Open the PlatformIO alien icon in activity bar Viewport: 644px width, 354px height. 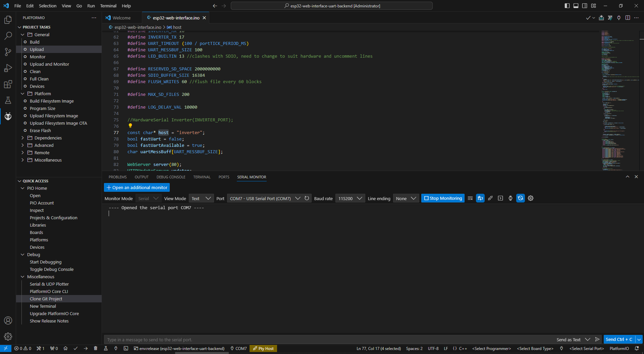tap(8, 116)
